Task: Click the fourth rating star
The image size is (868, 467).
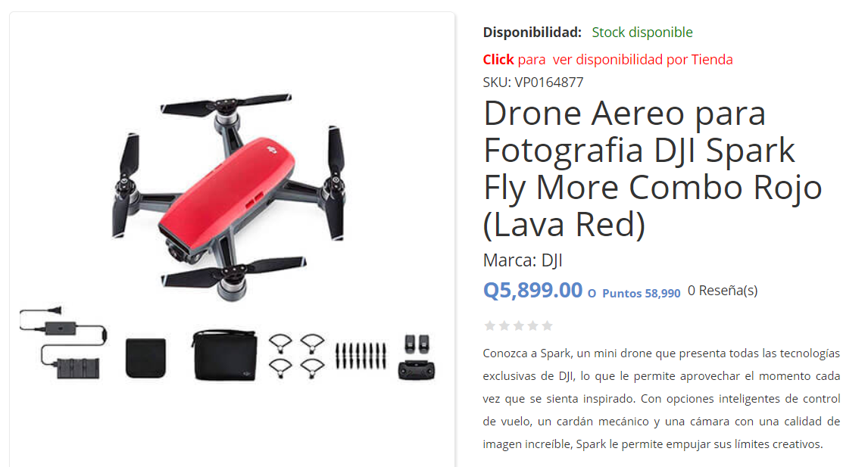Action: 532,325
